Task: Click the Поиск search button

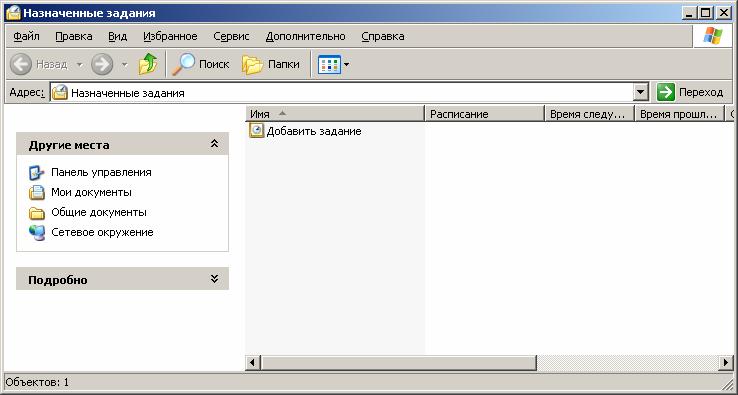Action: (201, 64)
